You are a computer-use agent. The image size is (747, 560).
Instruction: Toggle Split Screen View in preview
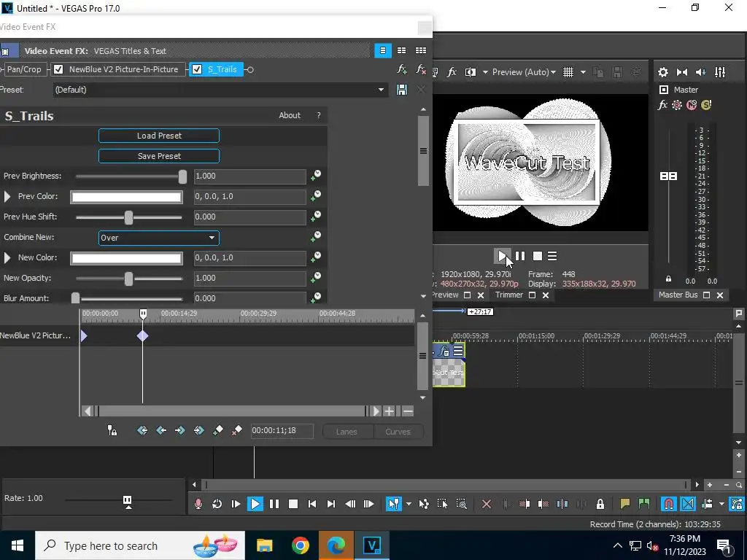471,72
